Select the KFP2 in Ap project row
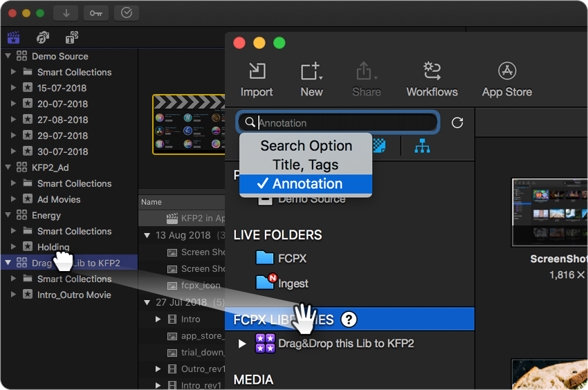Image resolution: width=588 pixels, height=390 pixels. pyautogui.click(x=181, y=219)
